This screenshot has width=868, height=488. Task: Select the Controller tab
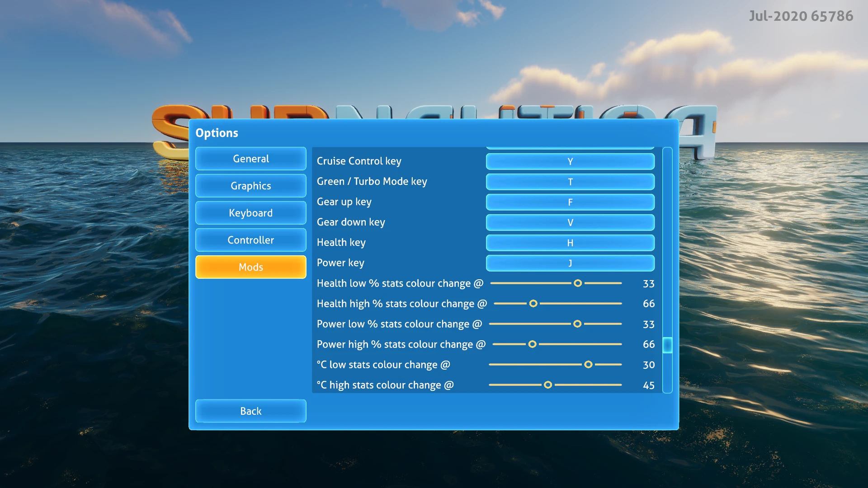(x=250, y=240)
